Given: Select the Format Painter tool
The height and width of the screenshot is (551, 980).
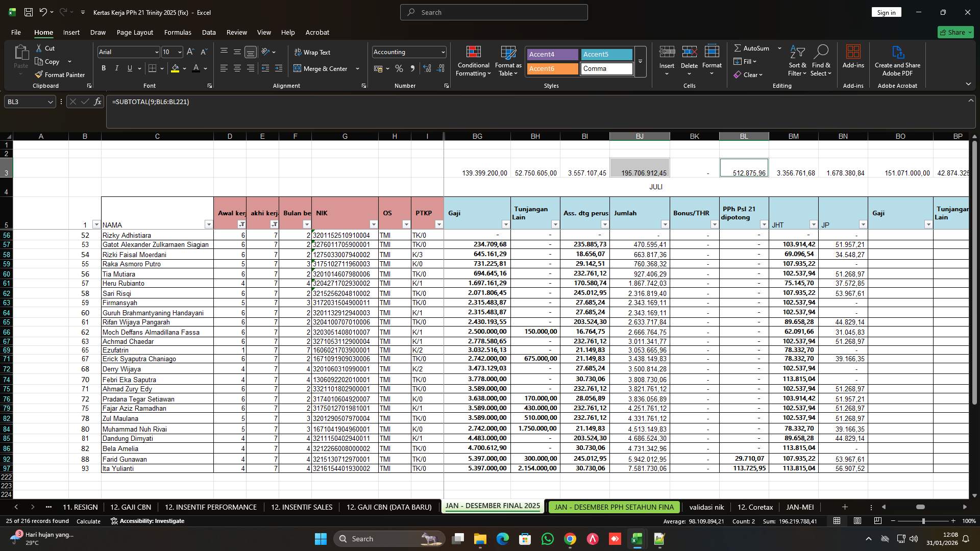Looking at the screenshot, I should click(60, 74).
